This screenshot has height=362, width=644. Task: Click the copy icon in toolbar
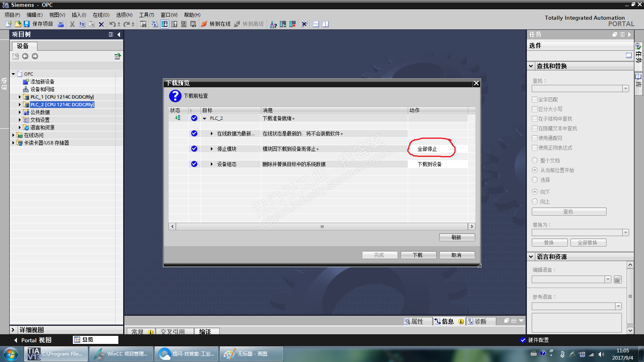point(82,24)
